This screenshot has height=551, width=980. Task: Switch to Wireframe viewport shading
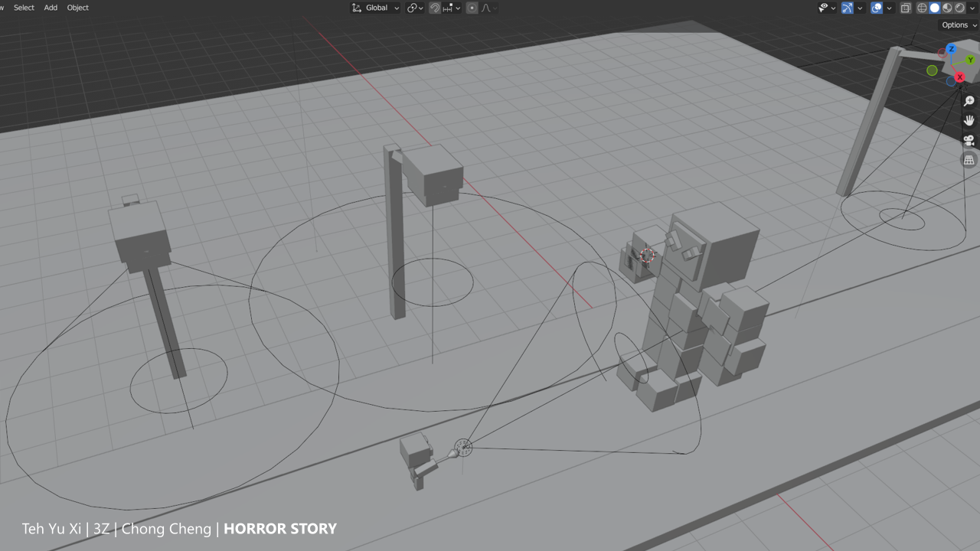pyautogui.click(x=922, y=8)
